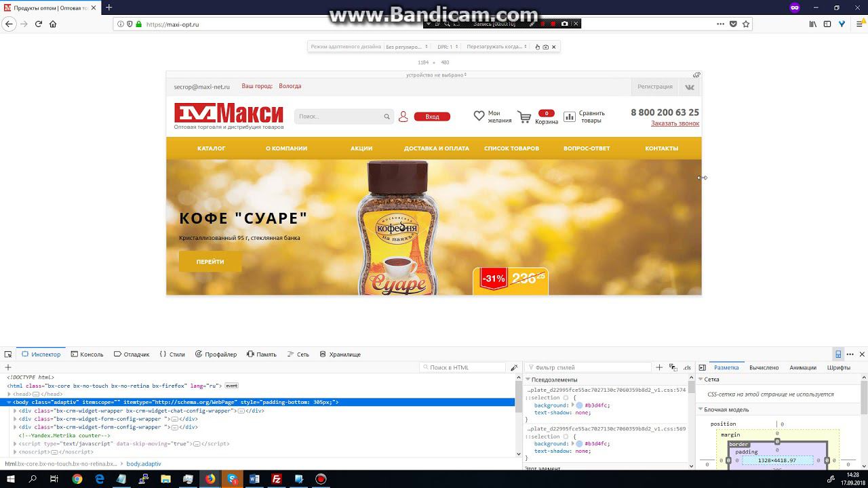
Task: Click the red Вход button
Action: pos(432,117)
